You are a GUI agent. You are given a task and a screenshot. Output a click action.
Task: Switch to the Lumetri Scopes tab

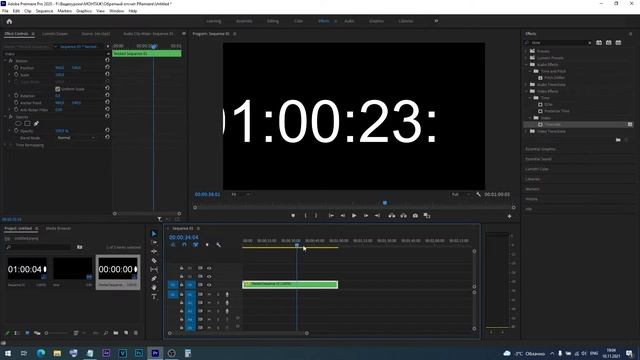coord(55,34)
